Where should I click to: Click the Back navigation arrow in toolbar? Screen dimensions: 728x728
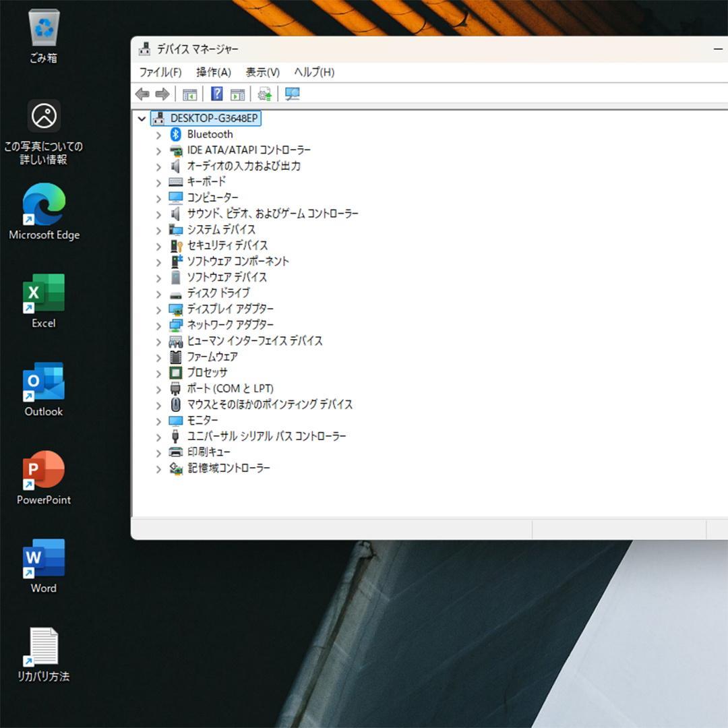click(142, 94)
